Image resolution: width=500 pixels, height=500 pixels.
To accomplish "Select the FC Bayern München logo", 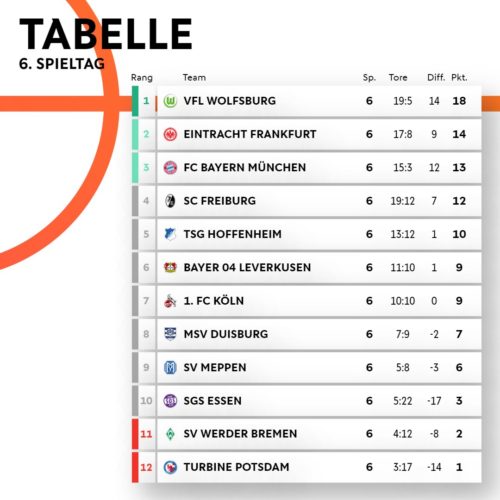I will tap(170, 168).
